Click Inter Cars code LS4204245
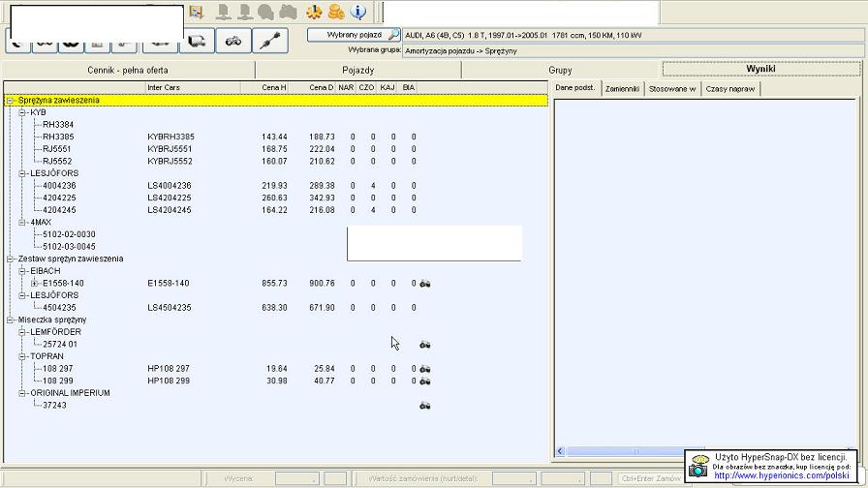This screenshot has width=868, height=488. point(170,210)
